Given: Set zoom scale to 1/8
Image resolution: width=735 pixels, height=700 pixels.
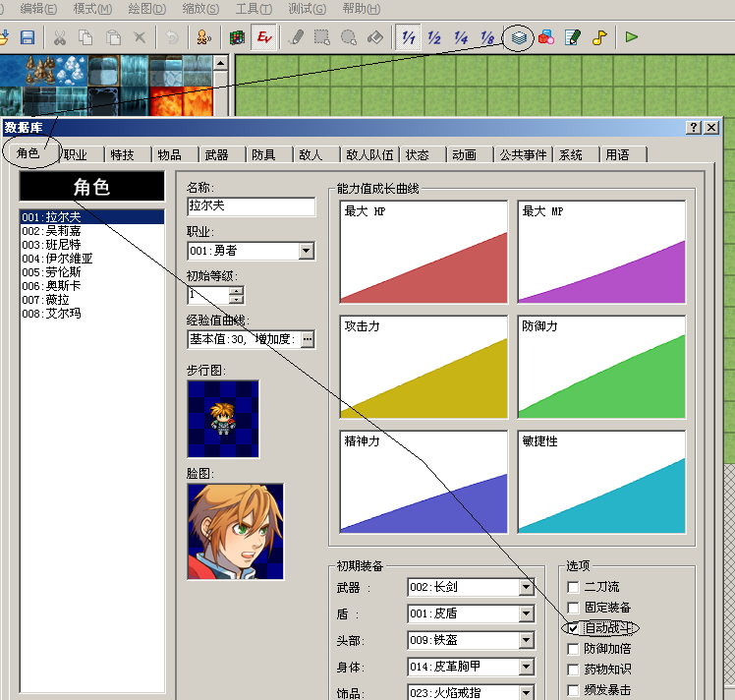Looking at the screenshot, I should coord(487,37).
